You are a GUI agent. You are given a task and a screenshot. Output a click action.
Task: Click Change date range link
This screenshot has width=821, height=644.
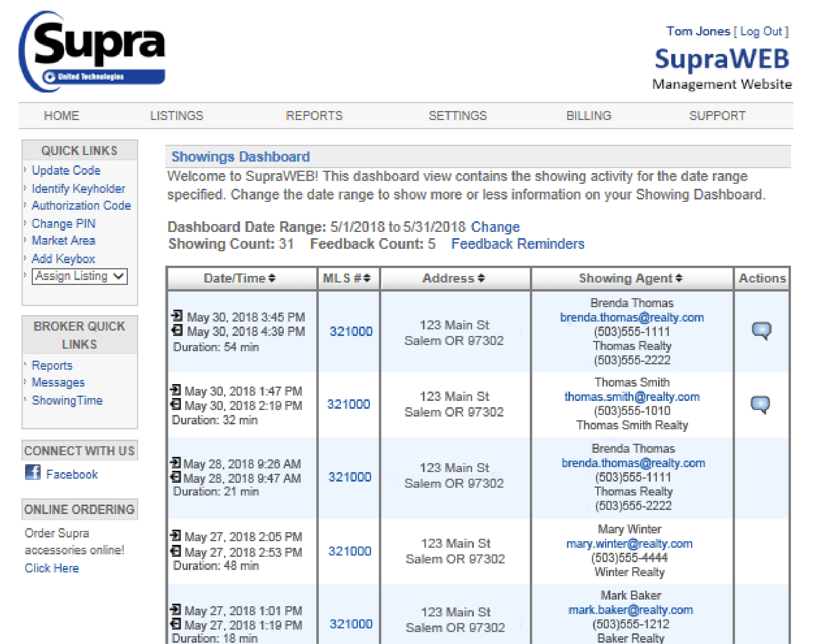click(495, 227)
